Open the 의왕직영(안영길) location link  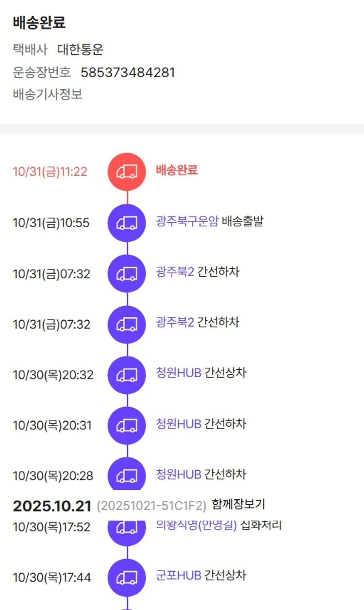[x=196, y=525]
